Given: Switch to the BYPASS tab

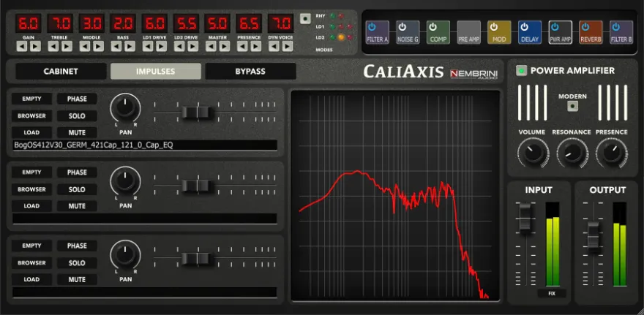Looking at the screenshot, I should click(250, 72).
